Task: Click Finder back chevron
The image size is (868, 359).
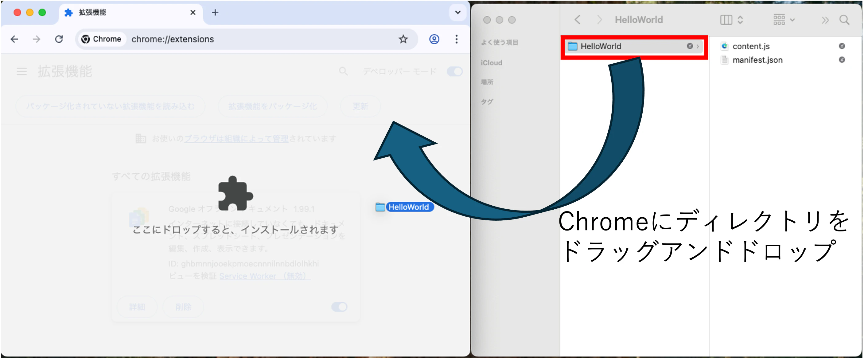Action: 577,20
